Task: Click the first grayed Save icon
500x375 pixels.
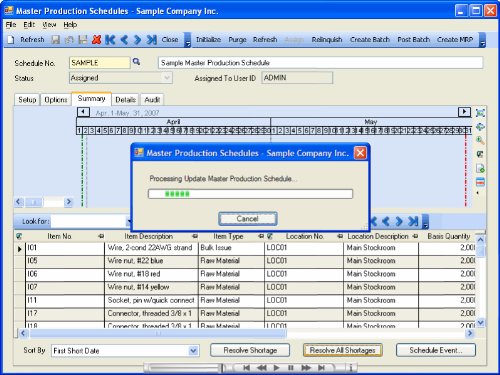Action: pyautogui.click(x=56, y=40)
